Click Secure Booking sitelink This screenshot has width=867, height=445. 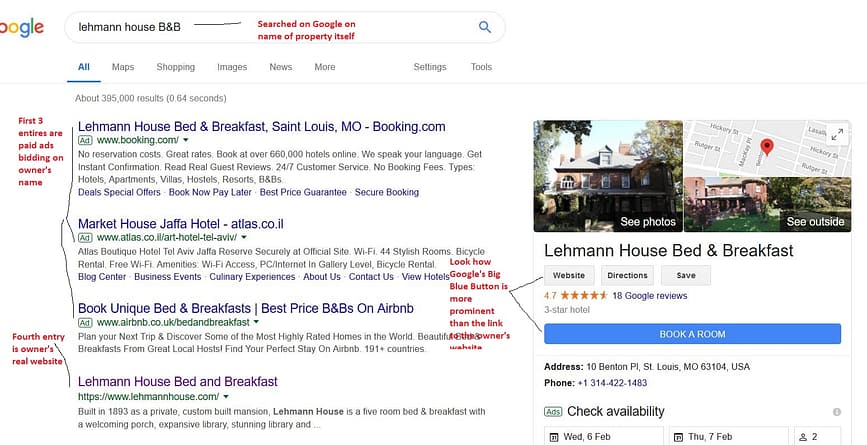click(x=387, y=192)
